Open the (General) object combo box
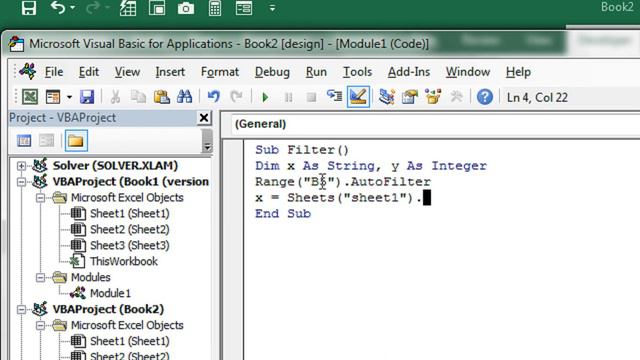640x360 pixels. pos(435,124)
